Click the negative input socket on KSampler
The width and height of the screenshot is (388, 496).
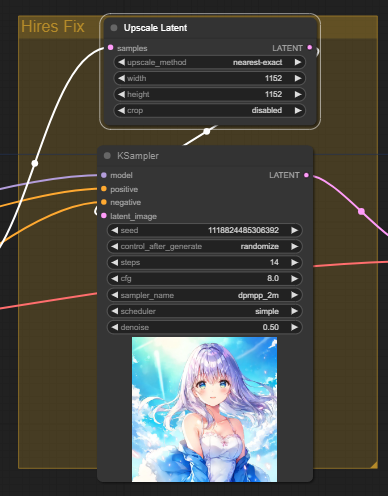click(104, 202)
